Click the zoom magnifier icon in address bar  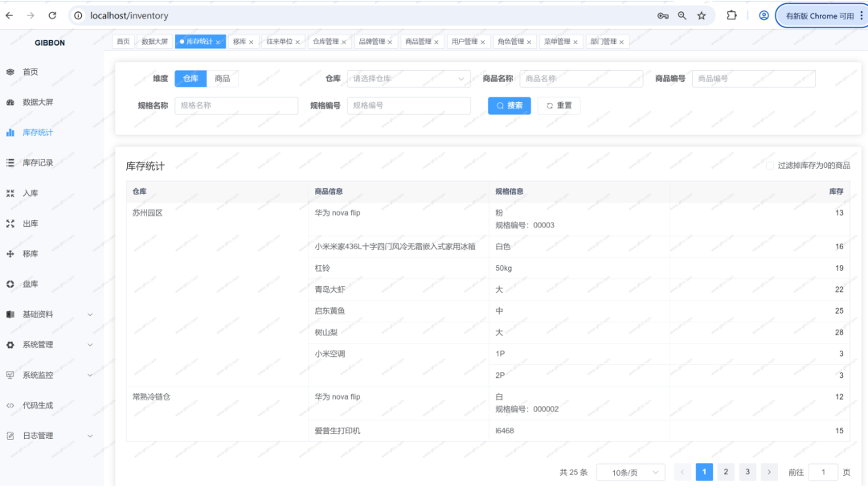coord(682,15)
